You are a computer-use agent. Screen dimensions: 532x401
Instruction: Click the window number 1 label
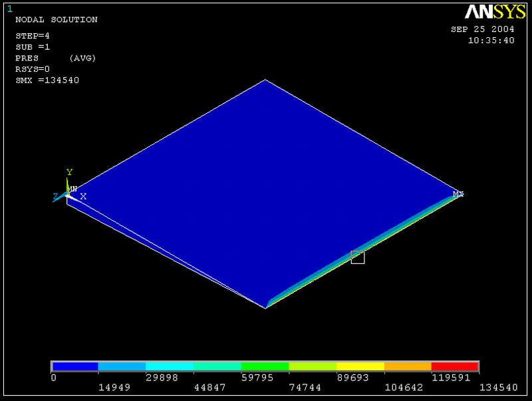tap(9, 9)
